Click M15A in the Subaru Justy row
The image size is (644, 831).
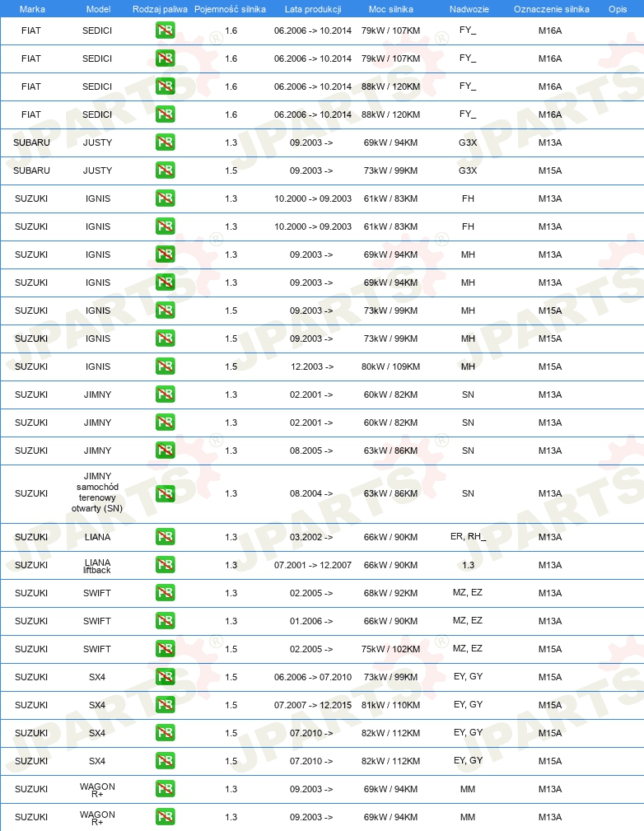click(x=550, y=170)
